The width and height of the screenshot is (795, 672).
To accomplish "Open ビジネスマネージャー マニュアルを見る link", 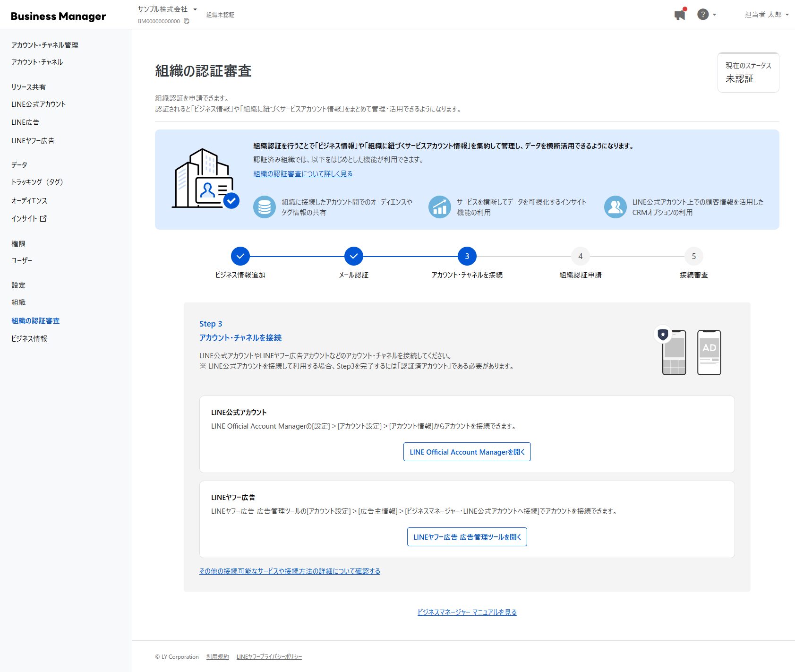I will pos(467,612).
